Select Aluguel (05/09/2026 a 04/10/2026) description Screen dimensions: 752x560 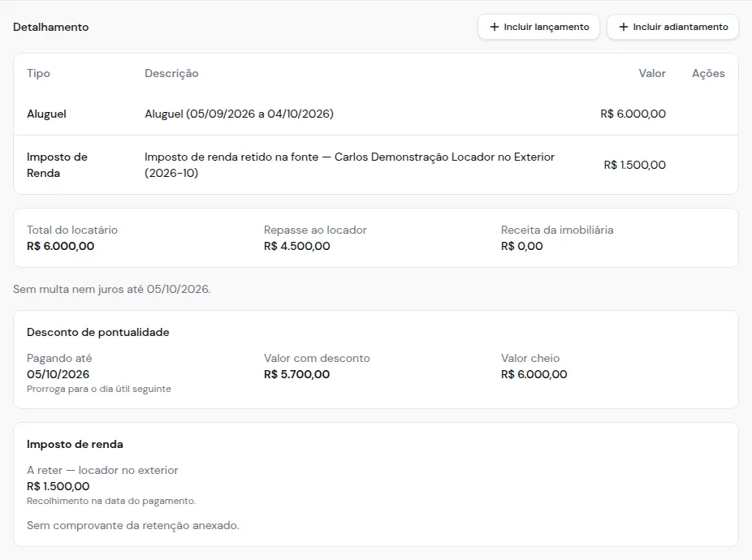[240, 114]
